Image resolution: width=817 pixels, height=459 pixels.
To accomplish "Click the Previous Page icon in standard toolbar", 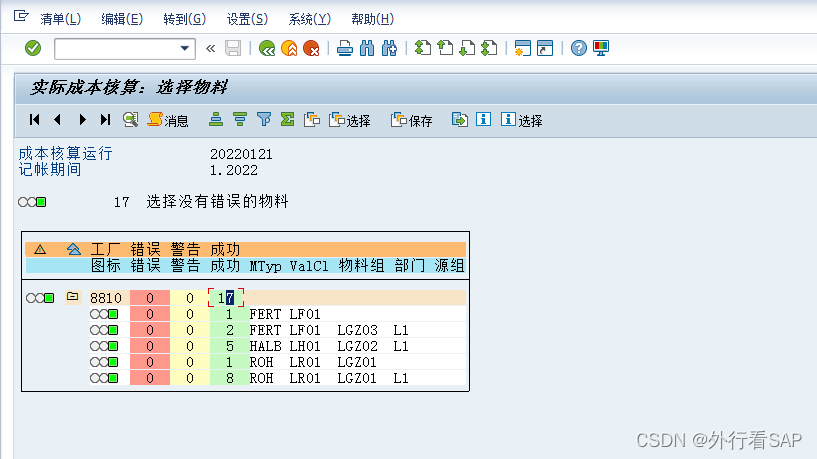I will [x=445, y=48].
